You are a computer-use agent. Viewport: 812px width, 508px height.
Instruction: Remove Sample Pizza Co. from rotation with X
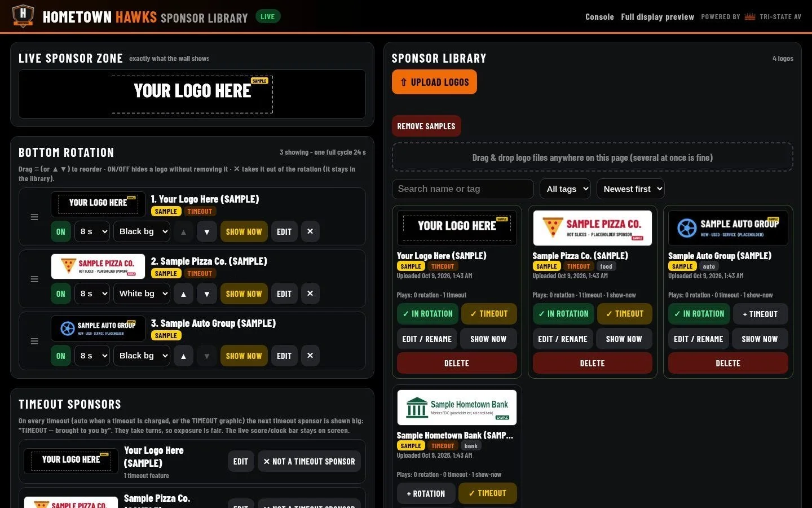tap(310, 294)
